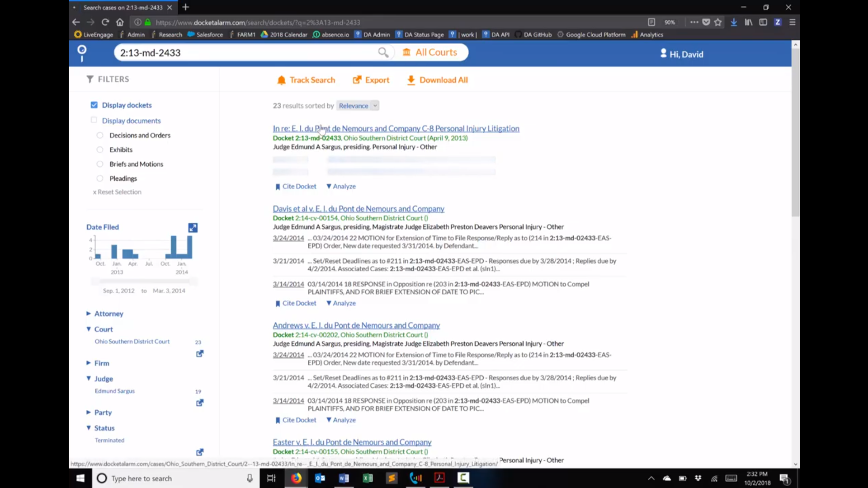
Task: Open the Hi, David user menu
Action: 681,54
